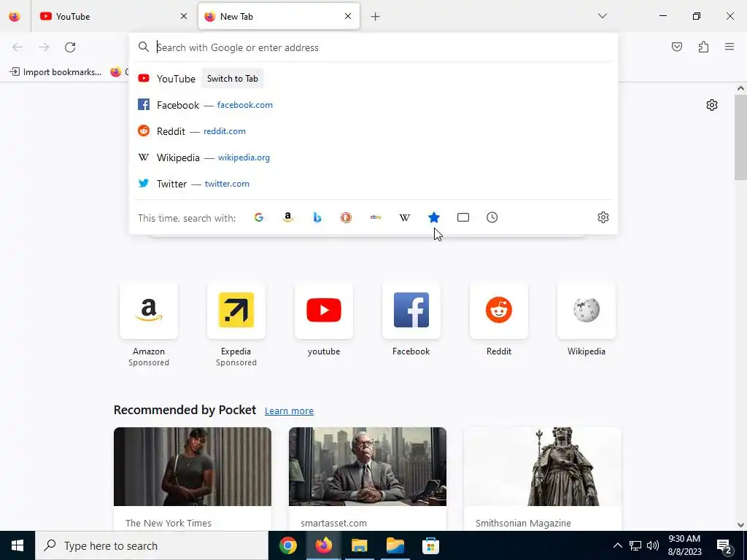Expand the list all tabs chevron
Image resolution: width=747 pixels, height=560 pixels.
[x=603, y=16]
